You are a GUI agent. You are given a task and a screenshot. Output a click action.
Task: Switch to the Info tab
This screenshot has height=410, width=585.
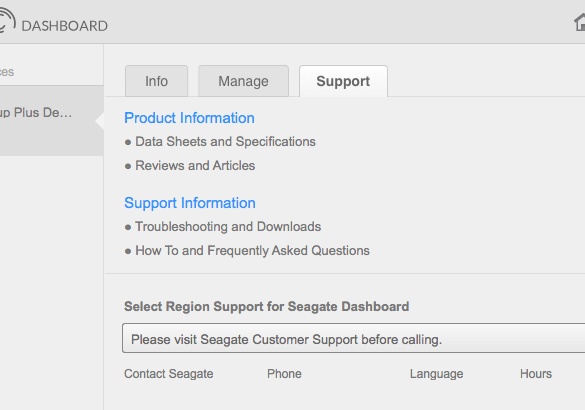point(156,81)
